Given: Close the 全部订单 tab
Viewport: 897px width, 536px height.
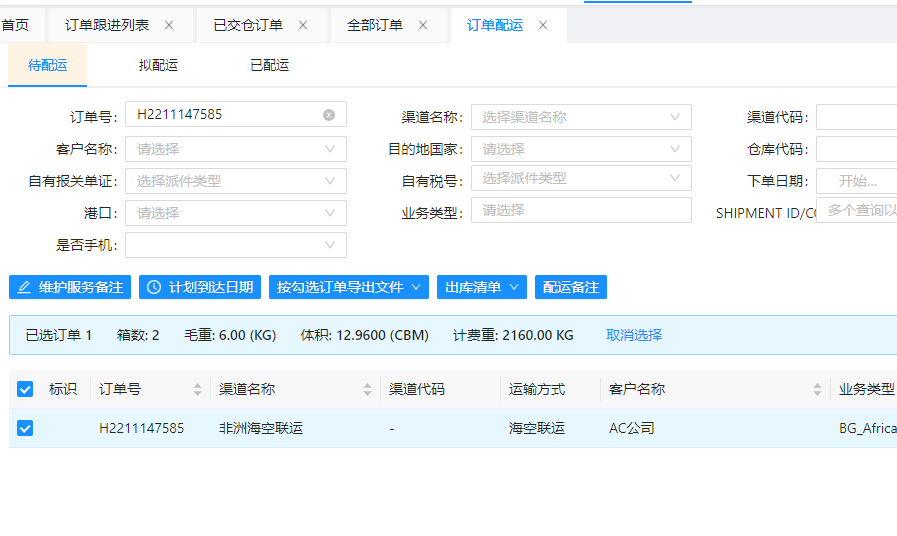Looking at the screenshot, I should [x=423, y=25].
